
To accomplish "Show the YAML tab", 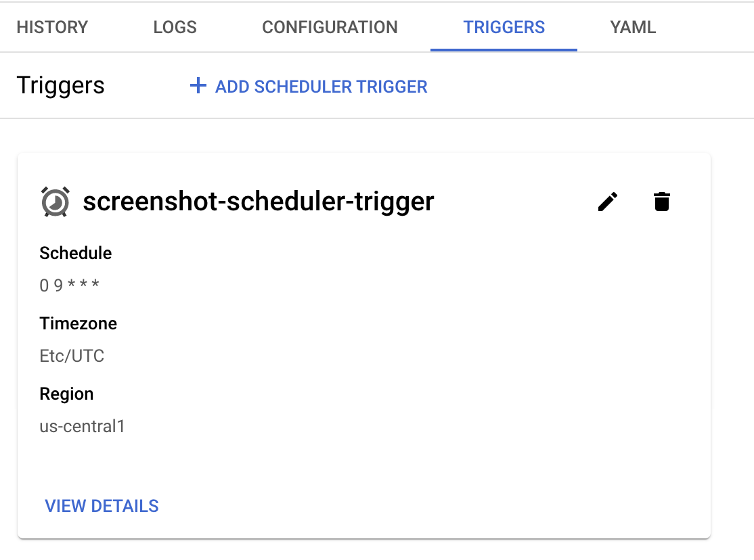I will point(633,28).
